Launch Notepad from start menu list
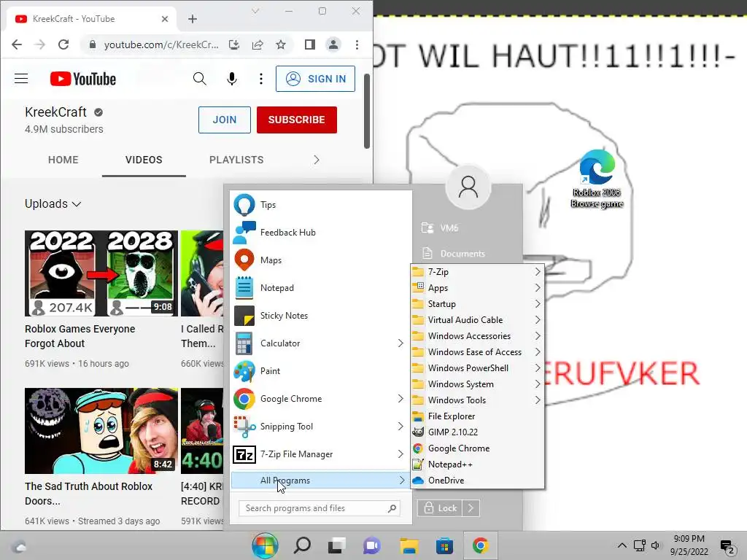The image size is (747, 560). [x=320, y=287]
